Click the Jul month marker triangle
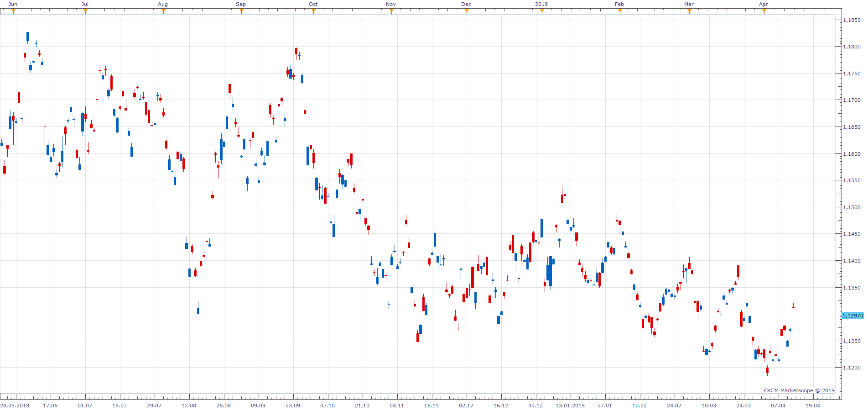This screenshot has height=411, width=868. (x=85, y=11)
